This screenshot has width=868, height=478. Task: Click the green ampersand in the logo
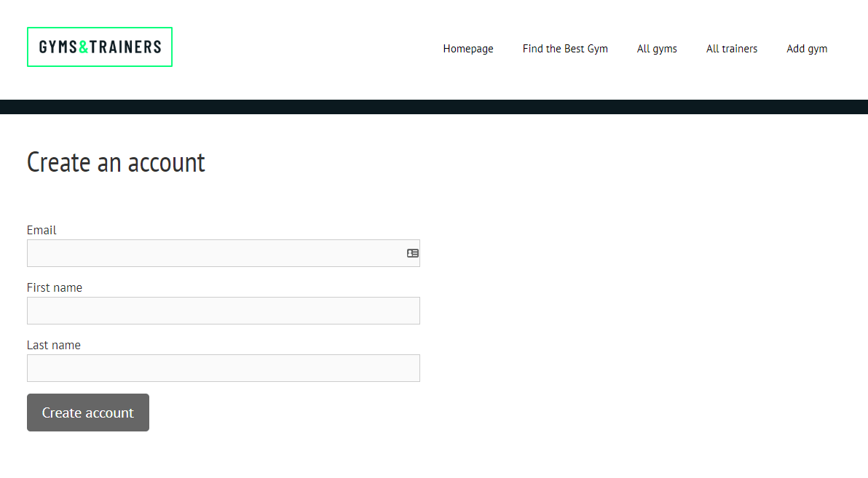point(84,47)
